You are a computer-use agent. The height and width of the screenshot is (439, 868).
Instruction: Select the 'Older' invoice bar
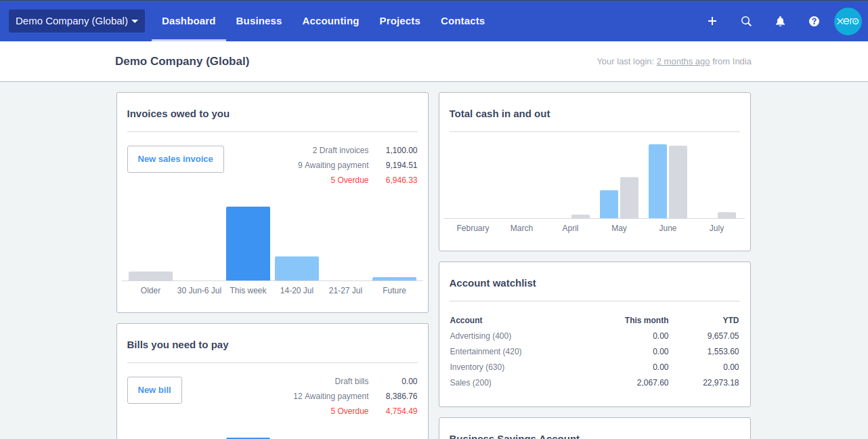pyautogui.click(x=150, y=276)
